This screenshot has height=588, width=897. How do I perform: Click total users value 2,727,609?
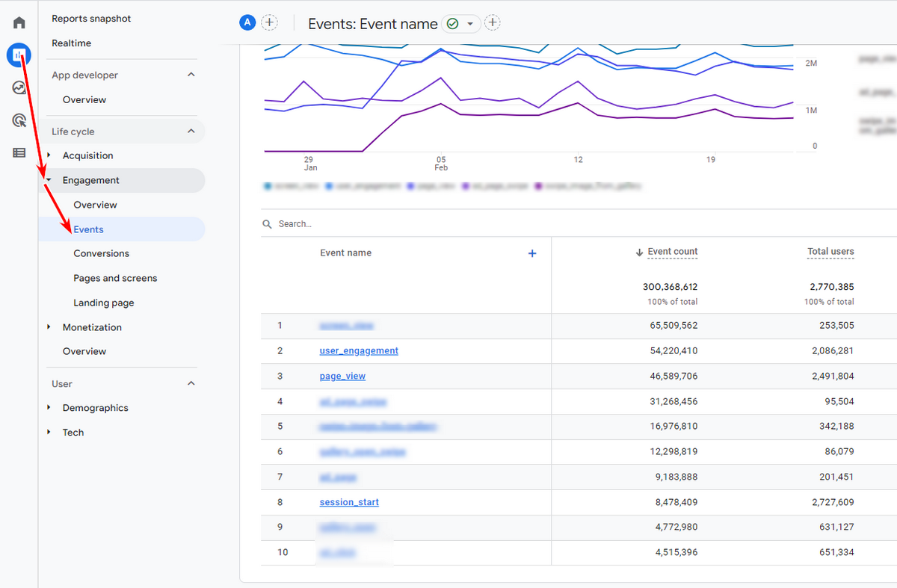coord(831,502)
